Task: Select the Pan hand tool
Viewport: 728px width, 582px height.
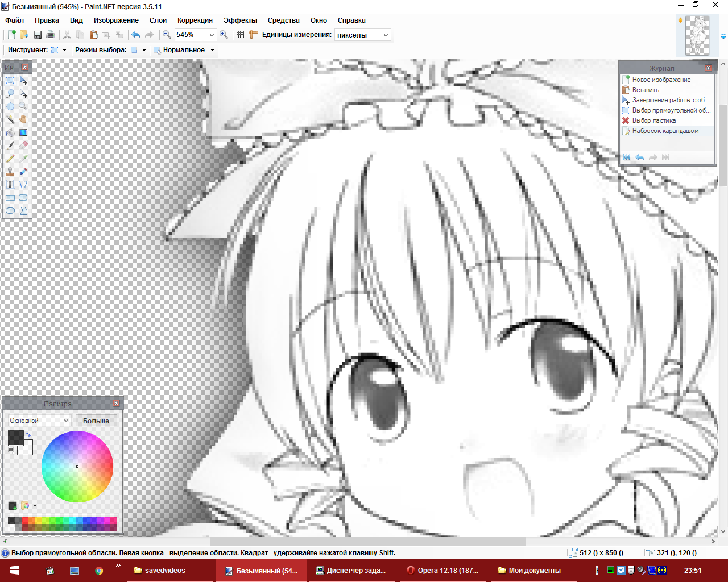Action: click(23, 119)
